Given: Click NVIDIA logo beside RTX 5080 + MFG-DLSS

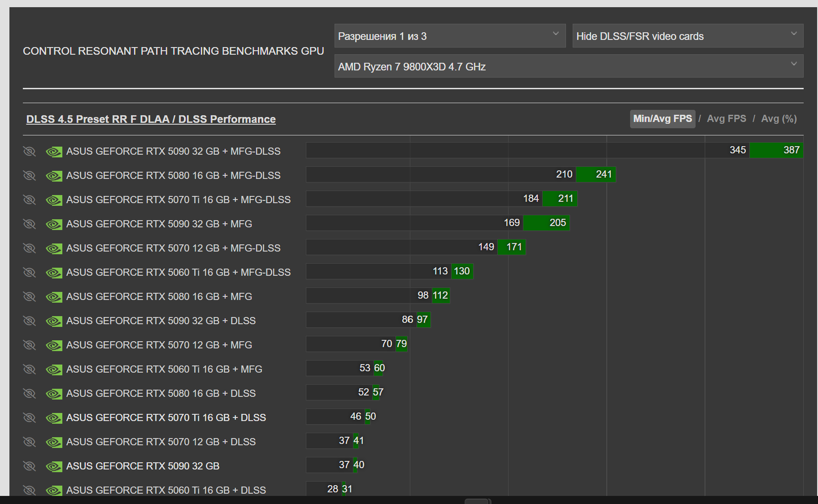Looking at the screenshot, I should [54, 176].
